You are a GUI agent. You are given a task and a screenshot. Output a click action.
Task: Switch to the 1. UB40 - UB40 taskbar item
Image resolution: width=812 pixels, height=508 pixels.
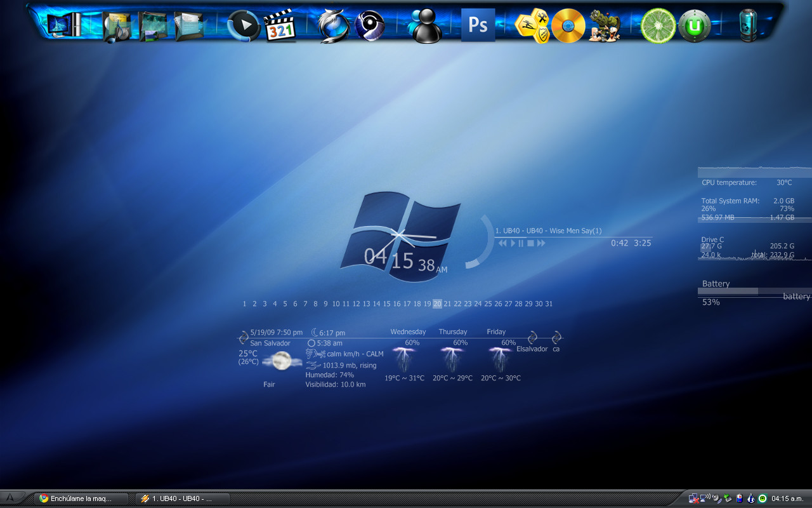[183, 498]
